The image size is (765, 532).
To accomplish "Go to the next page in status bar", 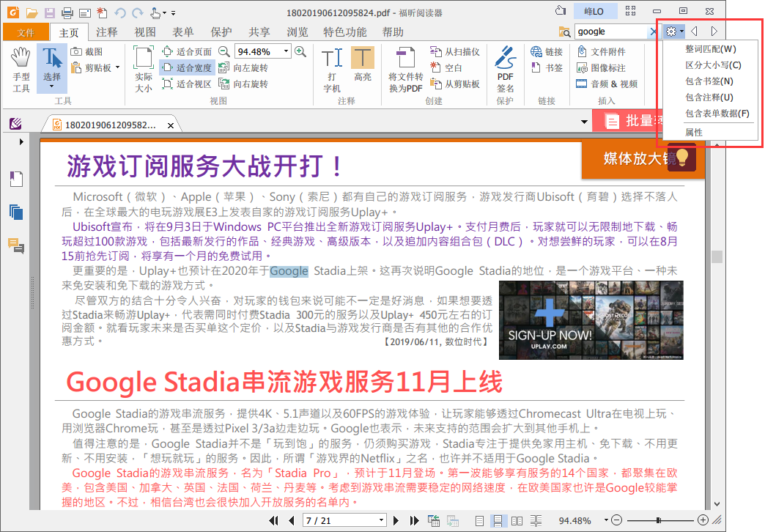I will [x=396, y=521].
